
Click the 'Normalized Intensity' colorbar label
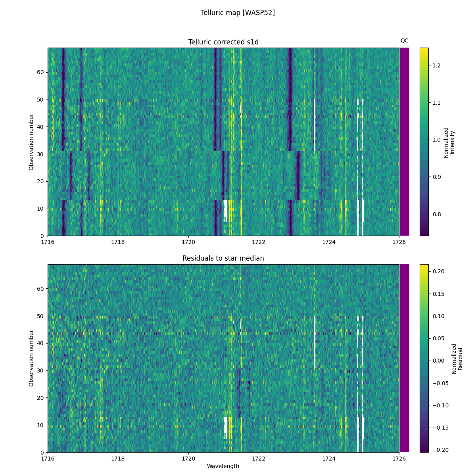pyautogui.click(x=449, y=142)
